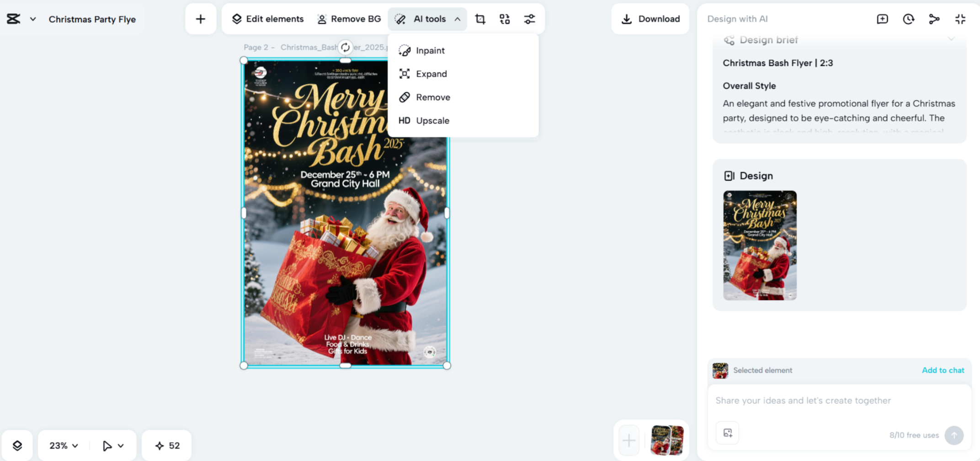Click Add to chat for selected element

pos(943,370)
